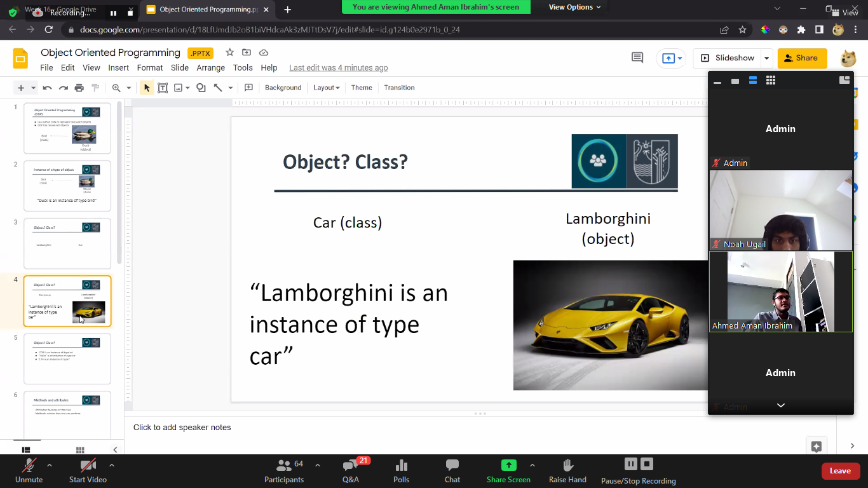Select the Shape tool
868x488 pixels.
201,88
